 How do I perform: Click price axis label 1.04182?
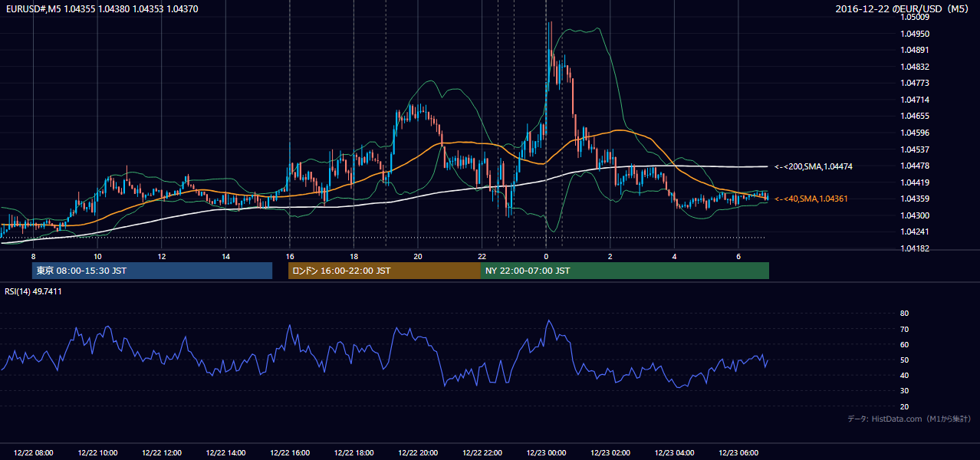pos(915,248)
